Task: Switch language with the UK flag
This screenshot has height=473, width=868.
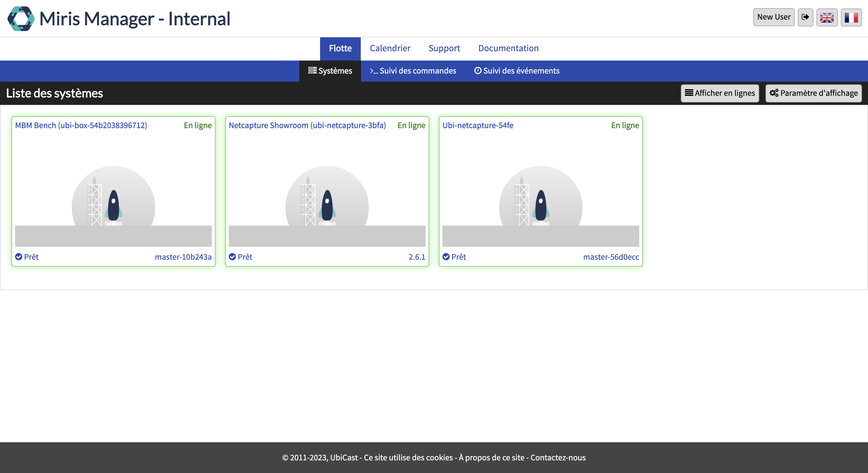Action: [x=827, y=17]
